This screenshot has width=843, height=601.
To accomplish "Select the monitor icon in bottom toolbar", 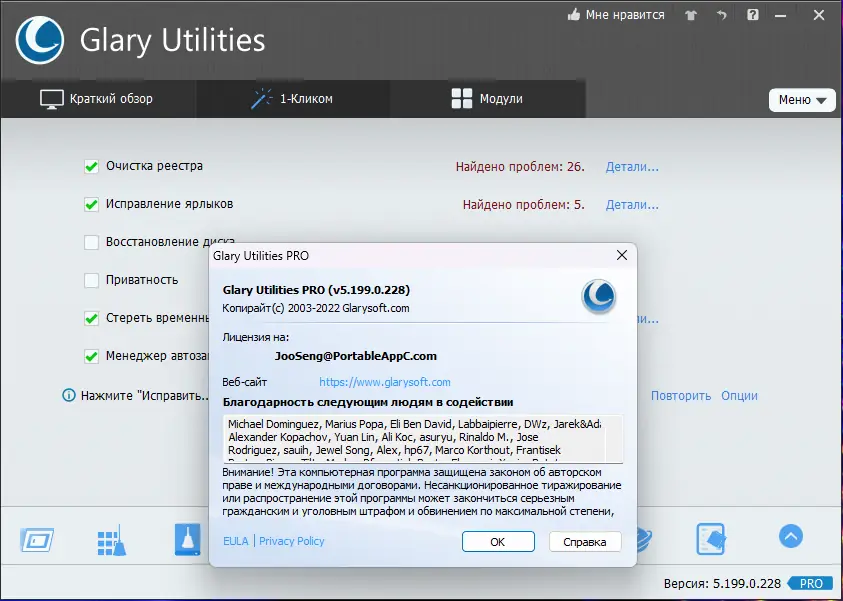I will tap(37, 538).
